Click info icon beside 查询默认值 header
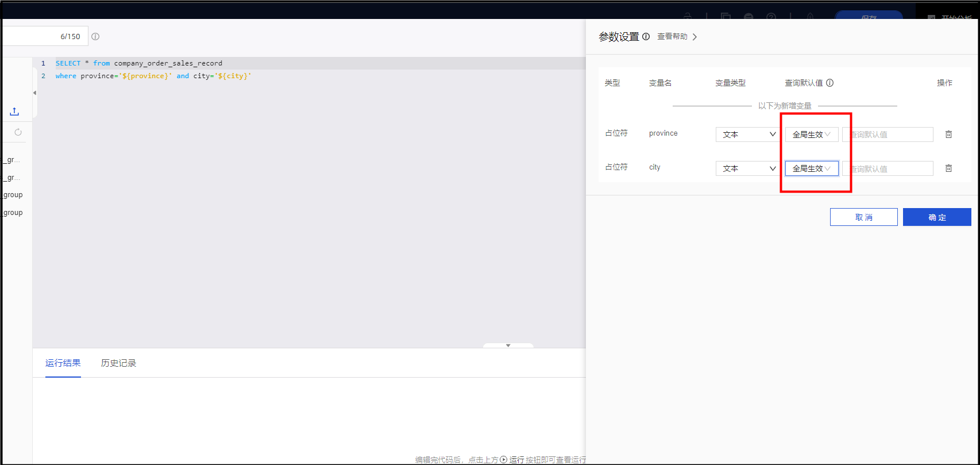This screenshot has width=980, height=465. [x=829, y=83]
